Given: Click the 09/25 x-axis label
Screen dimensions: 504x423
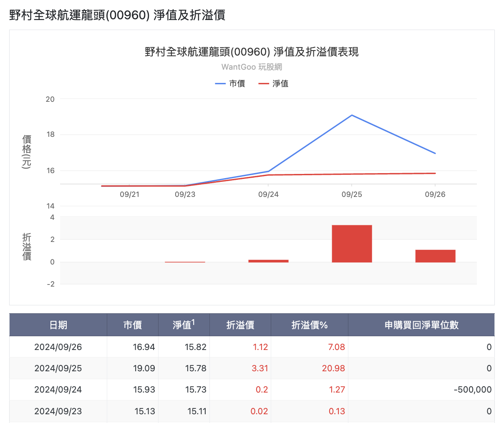Looking at the screenshot, I should (x=352, y=194).
